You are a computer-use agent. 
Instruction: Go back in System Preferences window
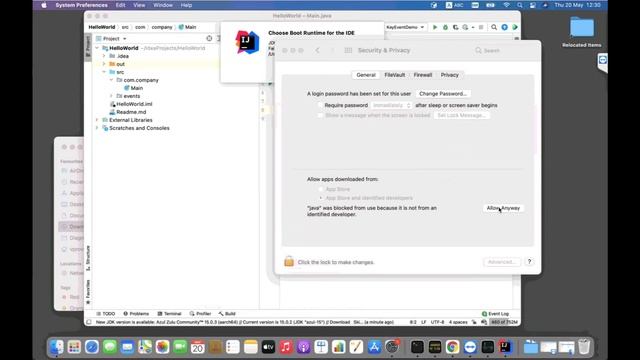[x=318, y=50]
